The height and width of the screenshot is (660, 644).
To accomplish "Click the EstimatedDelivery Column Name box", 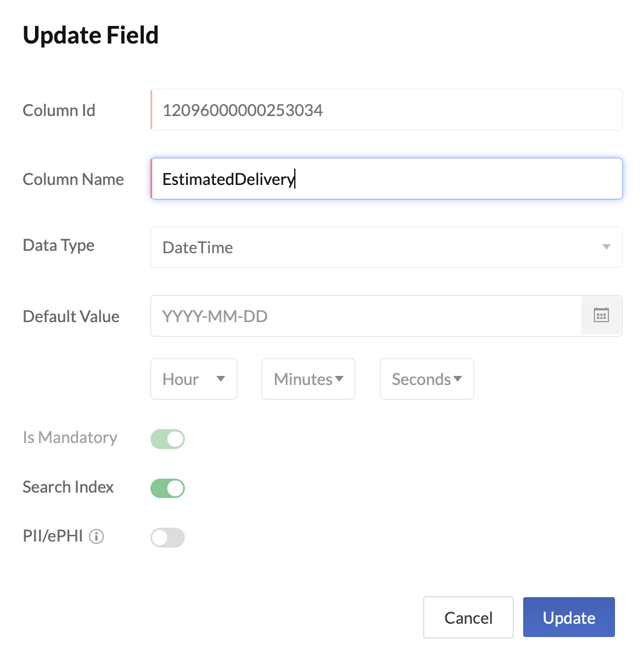I will tap(387, 178).
